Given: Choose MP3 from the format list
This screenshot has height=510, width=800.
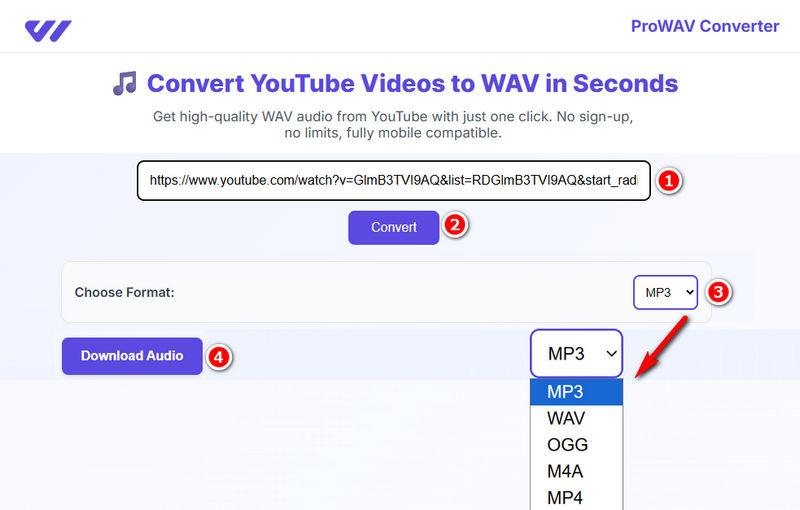Looking at the screenshot, I should coord(577,392).
